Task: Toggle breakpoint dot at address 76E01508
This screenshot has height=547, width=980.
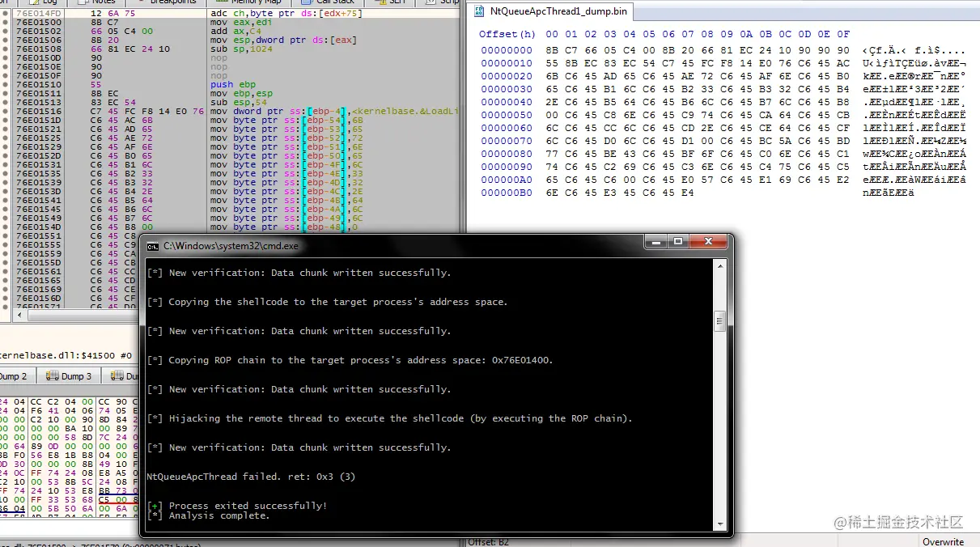Action: 6,49
